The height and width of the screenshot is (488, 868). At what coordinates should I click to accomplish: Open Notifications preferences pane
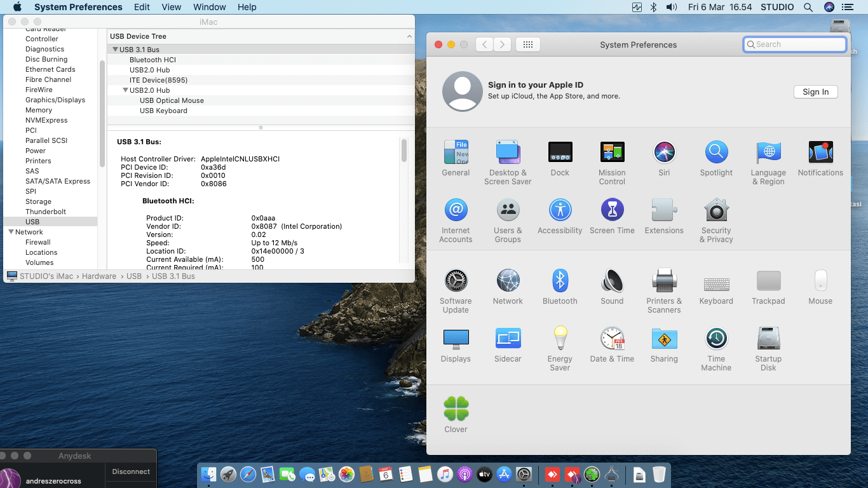pos(820,152)
